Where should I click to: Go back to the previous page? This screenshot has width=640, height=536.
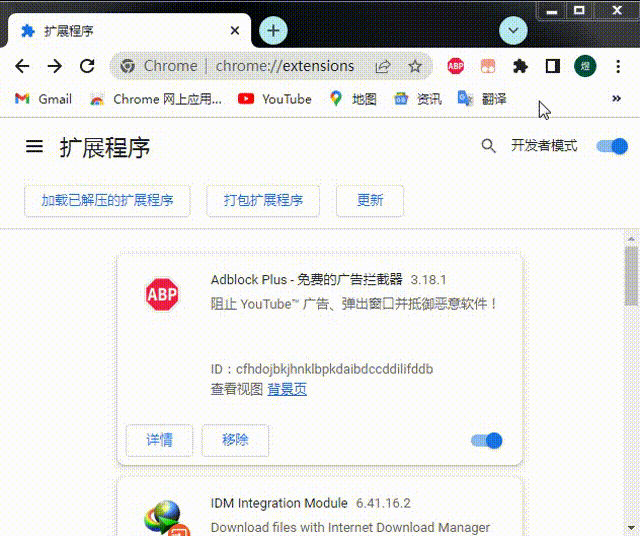coord(22,66)
